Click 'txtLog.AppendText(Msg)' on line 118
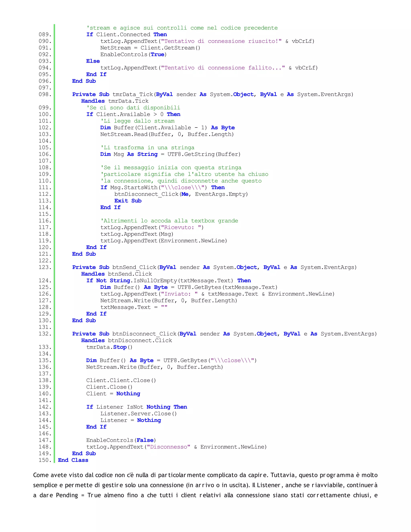 click(x=137, y=234)
